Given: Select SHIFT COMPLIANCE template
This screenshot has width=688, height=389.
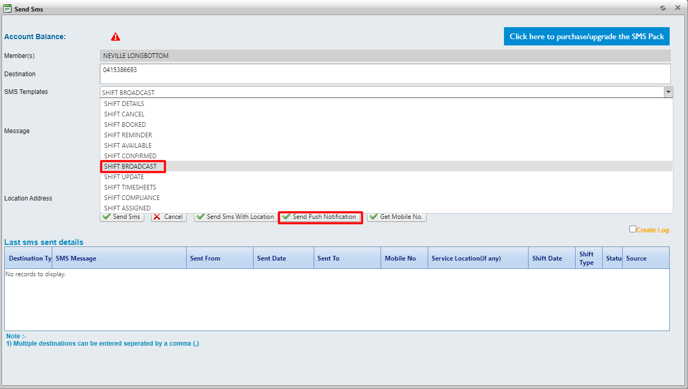Looking at the screenshot, I should [386, 198].
